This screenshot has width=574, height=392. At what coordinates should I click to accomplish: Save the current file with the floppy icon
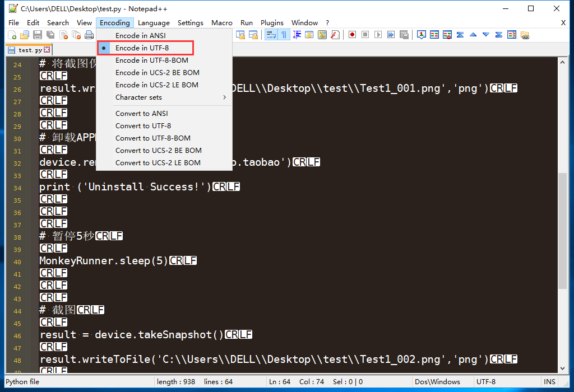pos(38,35)
